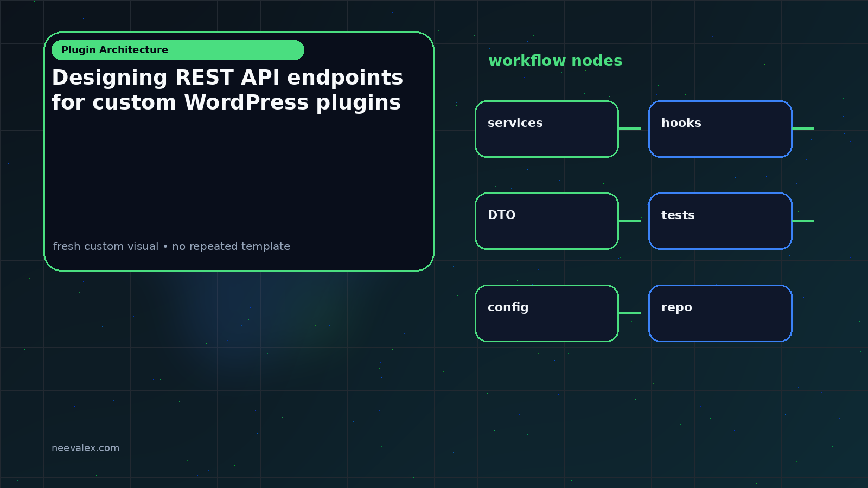Click the Plugin Architecture badge

click(x=178, y=50)
